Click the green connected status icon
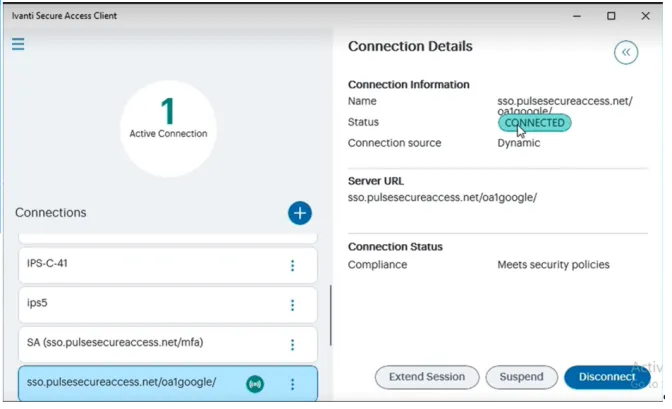 255,384
